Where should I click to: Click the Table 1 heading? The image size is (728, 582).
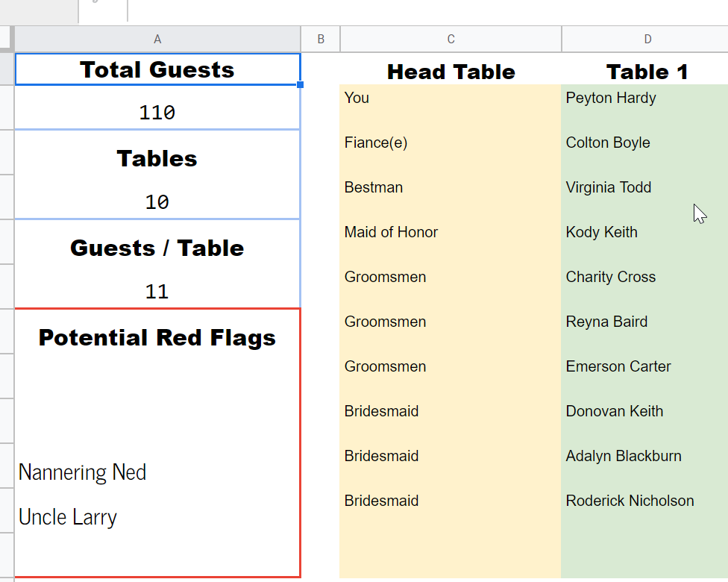(647, 72)
